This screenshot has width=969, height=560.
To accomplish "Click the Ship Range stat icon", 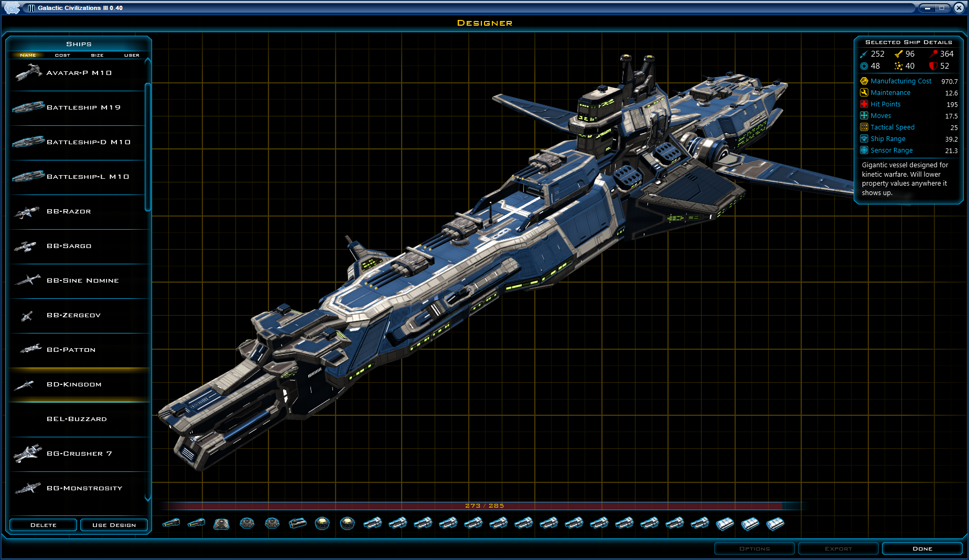I will [864, 139].
